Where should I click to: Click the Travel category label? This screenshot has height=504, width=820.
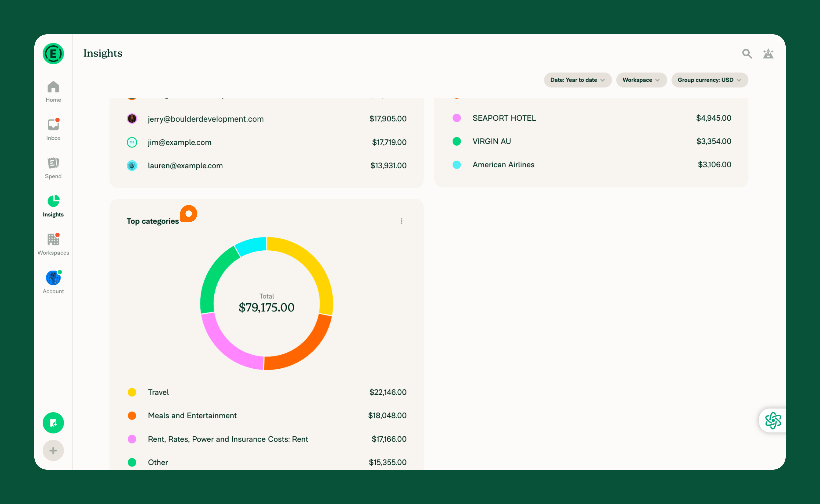coord(158,392)
